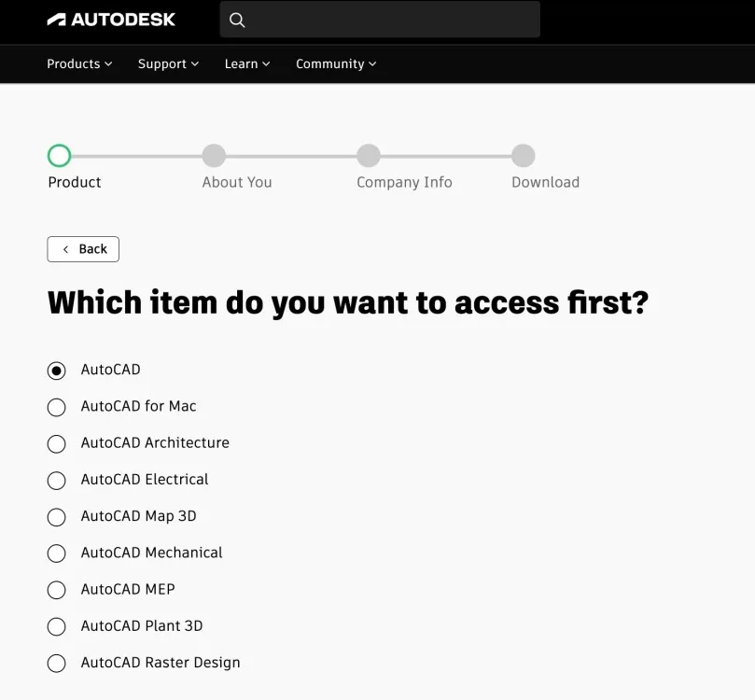755x700 pixels.
Task: Choose AutoCAD Mechanical radio button
Action: click(x=57, y=553)
